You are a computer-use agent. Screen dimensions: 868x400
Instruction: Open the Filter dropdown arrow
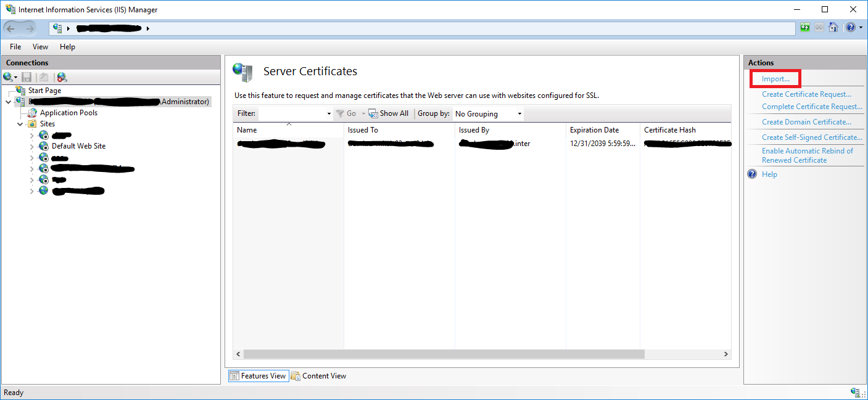(x=329, y=113)
